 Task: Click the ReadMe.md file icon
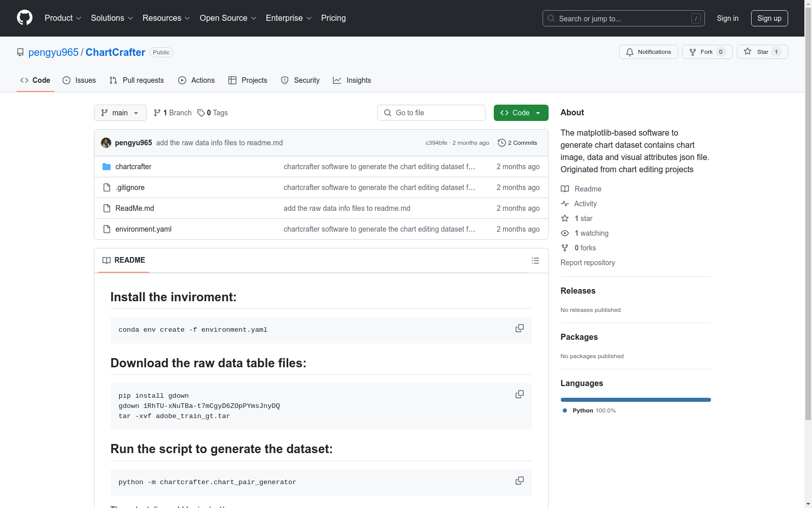pyautogui.click(x=107, y=208)
